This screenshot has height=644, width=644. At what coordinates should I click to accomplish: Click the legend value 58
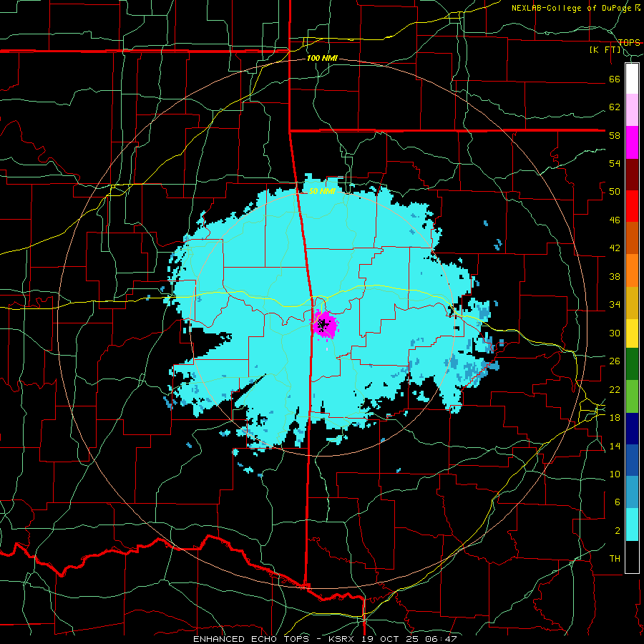click(615, 135)
